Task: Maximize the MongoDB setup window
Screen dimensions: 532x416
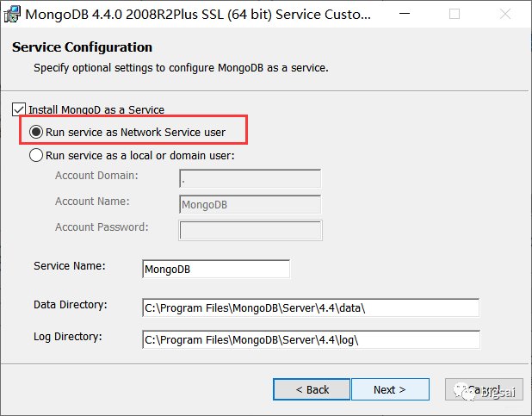Action: tap(455, 15)
